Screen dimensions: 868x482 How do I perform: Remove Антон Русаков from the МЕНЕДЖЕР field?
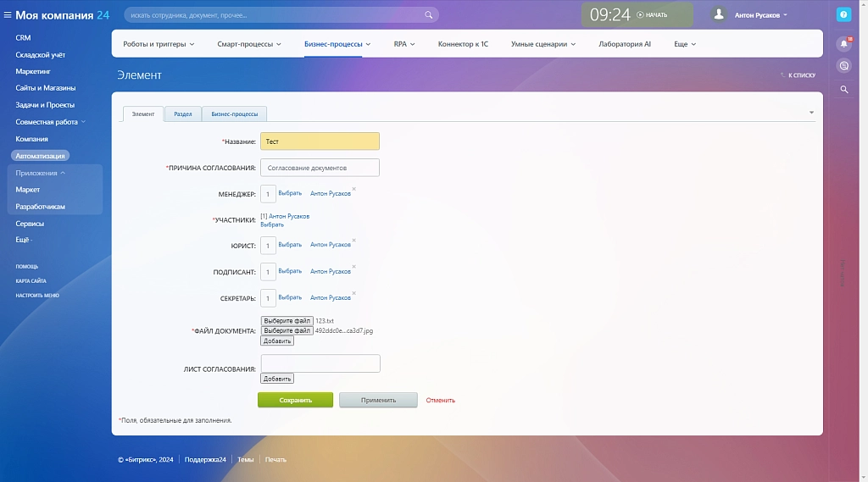[x=353, y=189]
